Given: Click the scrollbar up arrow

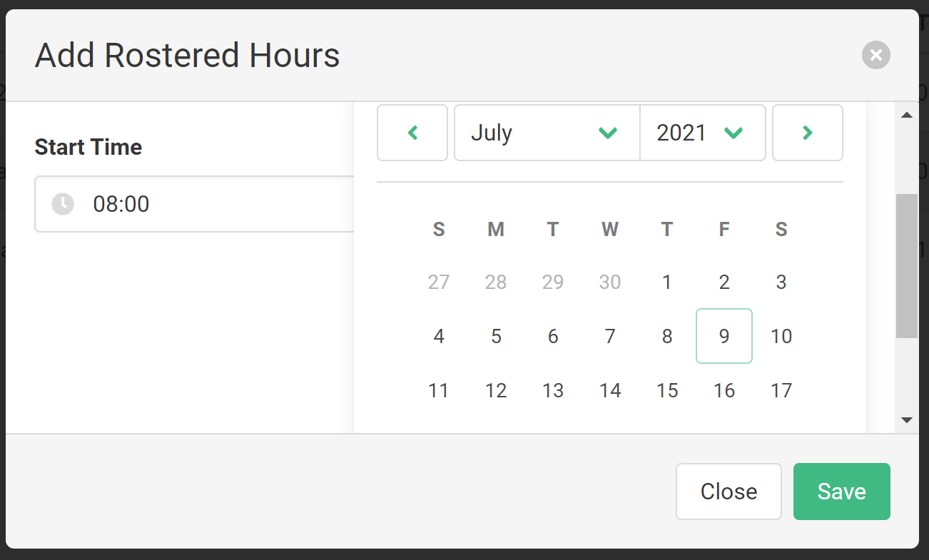Looking at the screenshot, I should click(907, 114).
